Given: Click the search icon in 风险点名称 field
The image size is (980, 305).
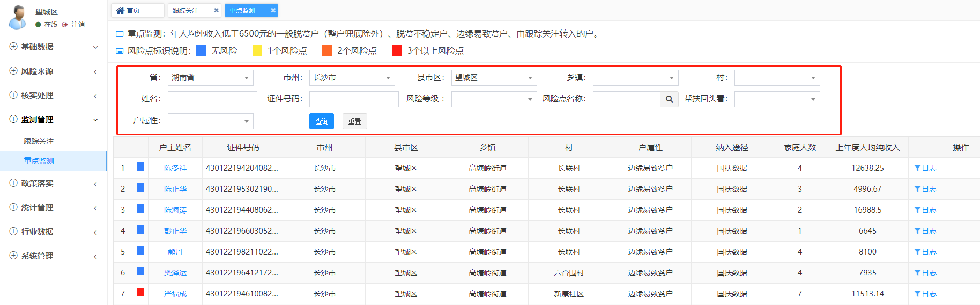Looking at the screenshot, I should (x=669, y=99).
